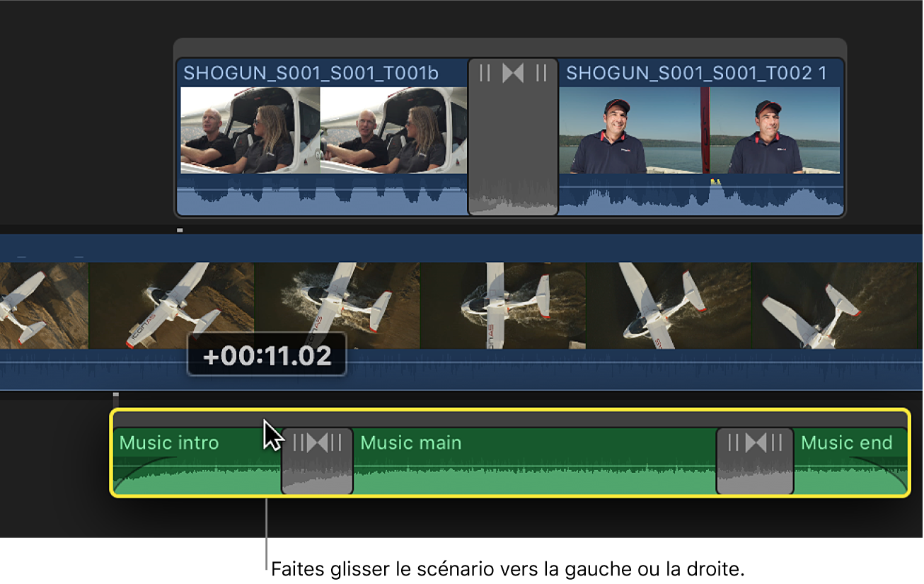Select bowtie icon between Music intro and Music main
This screenshot has width=924, height=584.
click(317, 443)
